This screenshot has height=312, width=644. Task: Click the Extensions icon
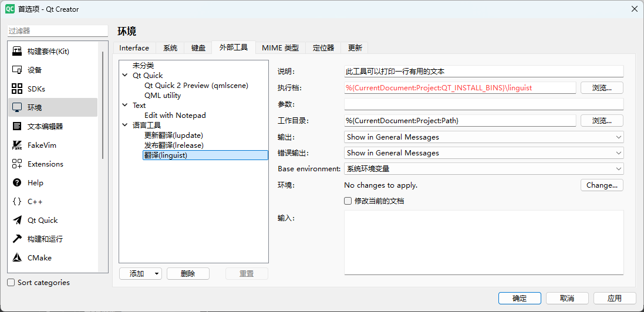[x=17, y=164]
